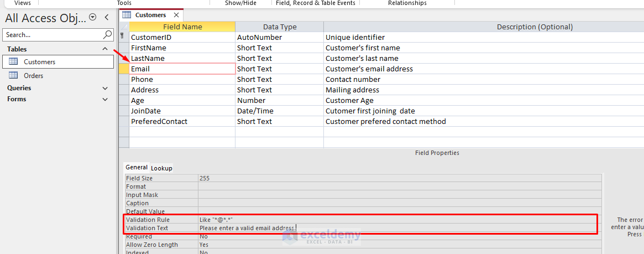Click the description "Contact number"
This screenshot has width=644, height=254.
click(x=353, y=79)
